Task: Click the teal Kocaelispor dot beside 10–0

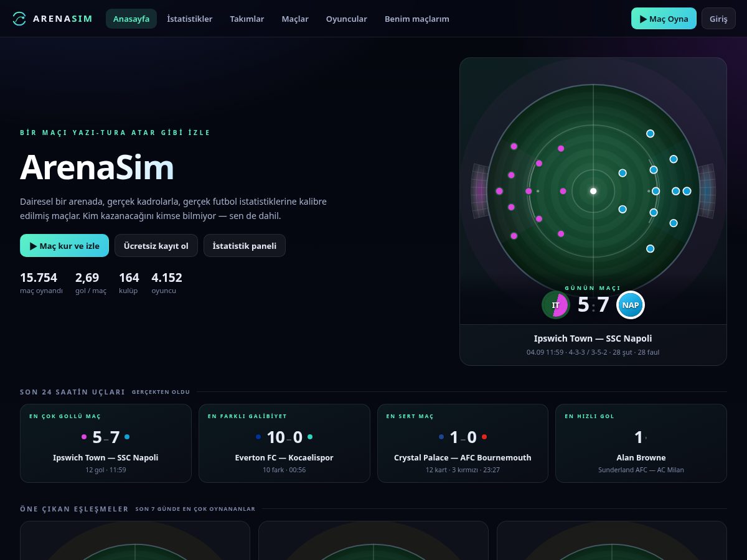Action: point(310,437)
